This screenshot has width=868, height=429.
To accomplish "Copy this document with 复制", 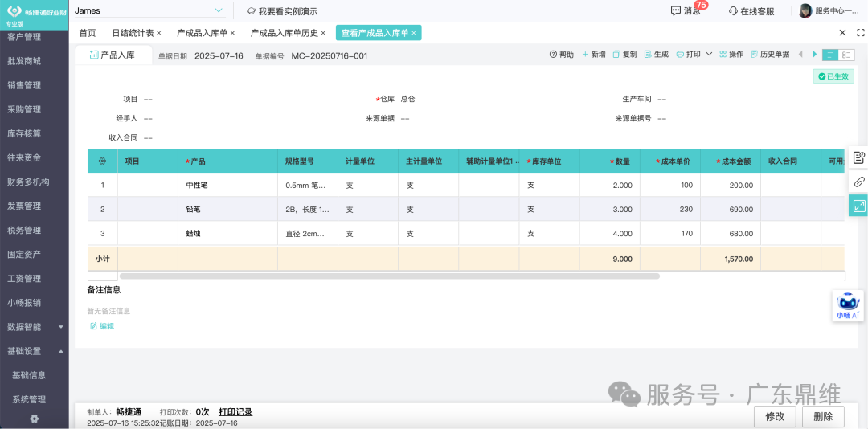I will coord(625,55).
